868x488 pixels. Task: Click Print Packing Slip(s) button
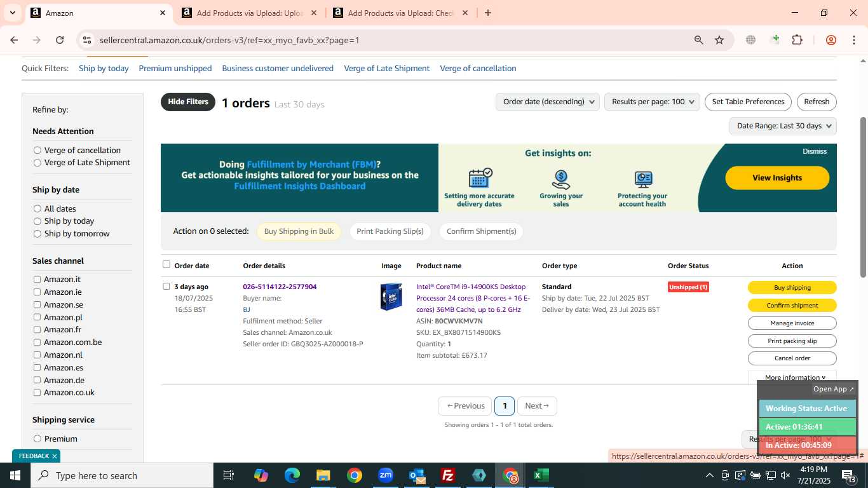point(390,231)
